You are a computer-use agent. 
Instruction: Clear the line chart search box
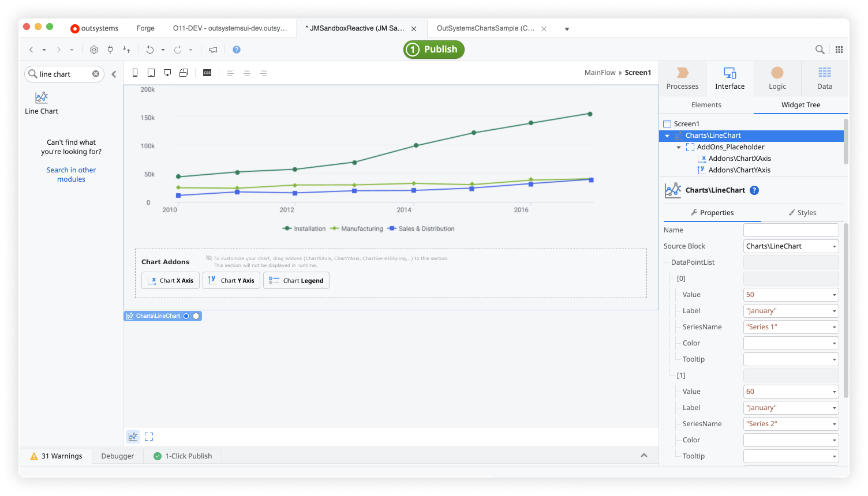coord(95,74)
